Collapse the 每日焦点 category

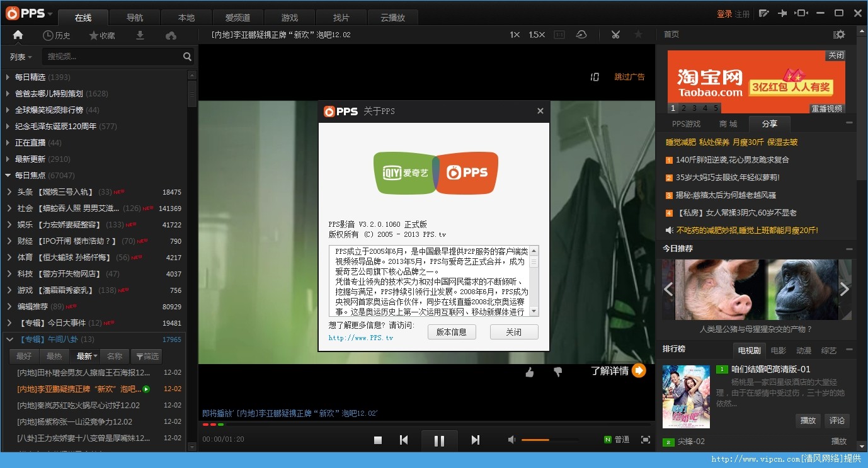pyautogui.click(x=8, y=175)
